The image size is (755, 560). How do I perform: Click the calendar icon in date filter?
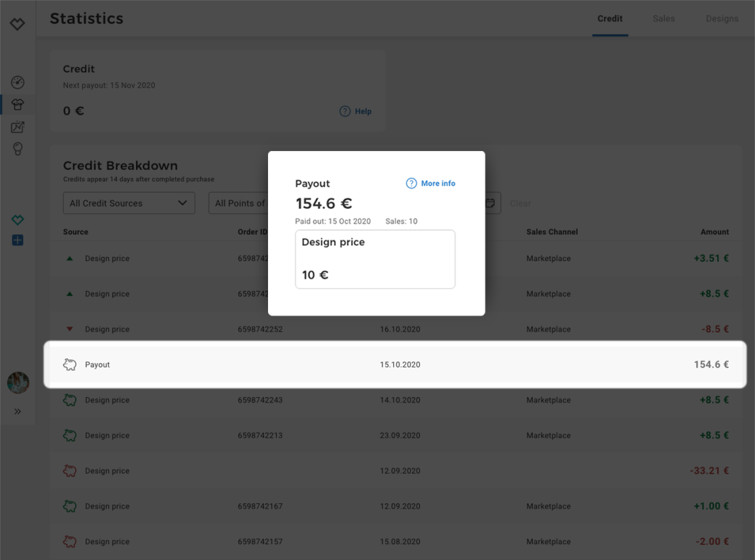click(x=490, y=203)
